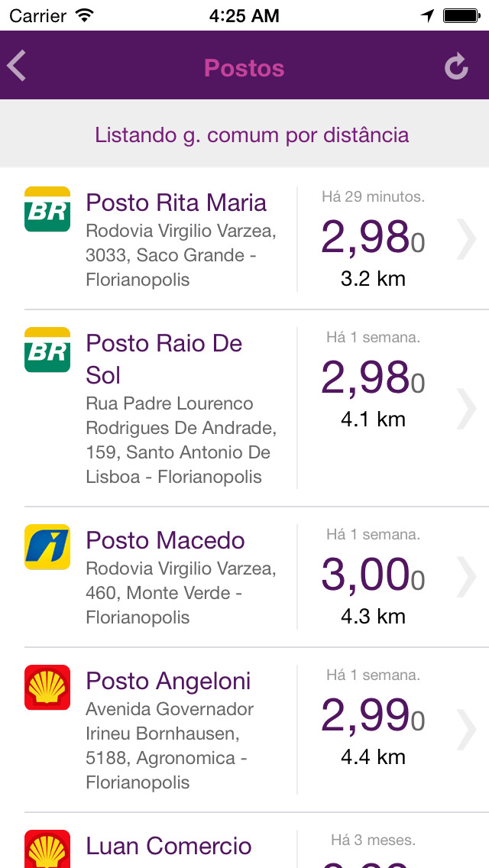The image size is (489, 868).
Task: Tap Shell logo for Posto Angeloni
Action: tap(47, 688)
